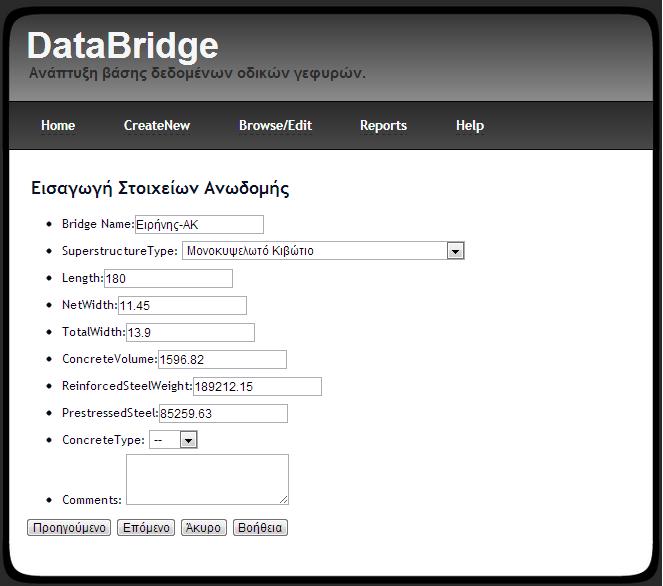Image resolution: width=663 pixels, height=586 pixels.
Task: Open the SuperstructureType dropdown
Action: pos(323,251)
